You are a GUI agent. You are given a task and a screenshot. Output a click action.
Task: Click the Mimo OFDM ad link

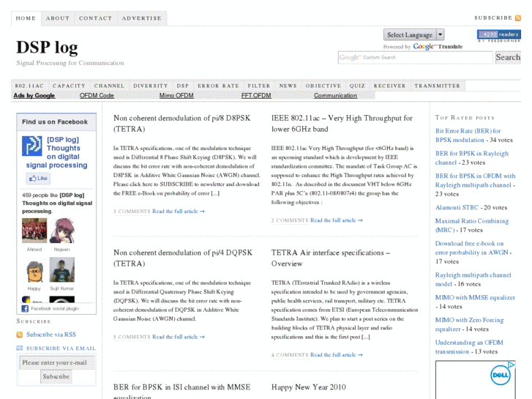point(176,95)
